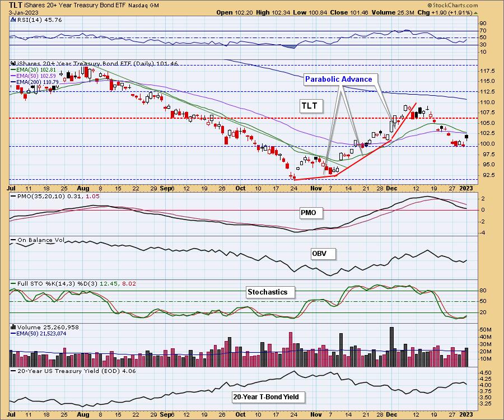Open the StockCharts.com copyright link
The height and width of the screenshot is (420, 504).
(x=452, y=5)
